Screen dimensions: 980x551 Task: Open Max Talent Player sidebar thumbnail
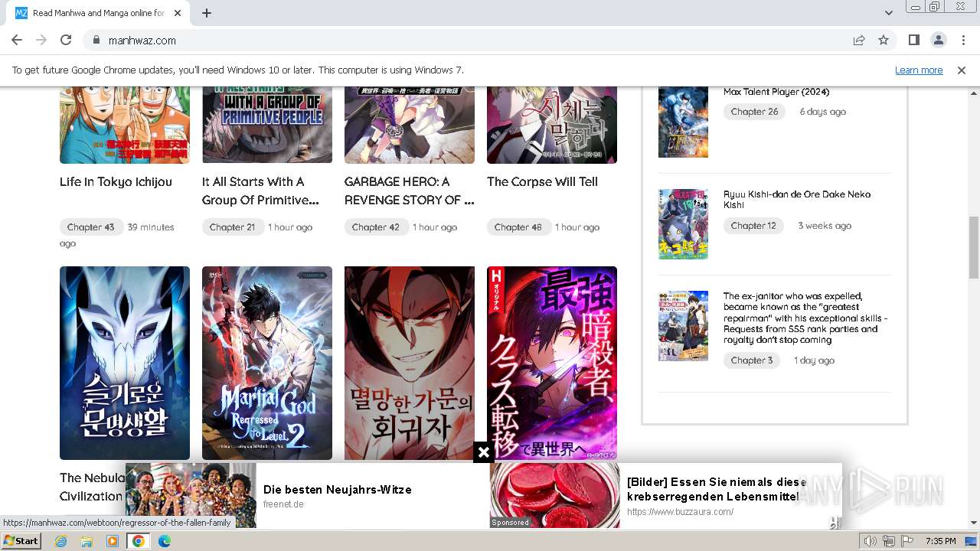pos(683,122)
